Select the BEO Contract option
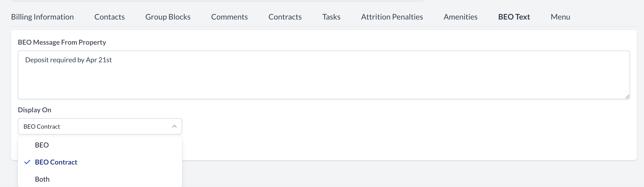Screen dimensions: 644x187 (x=56, y=162)
